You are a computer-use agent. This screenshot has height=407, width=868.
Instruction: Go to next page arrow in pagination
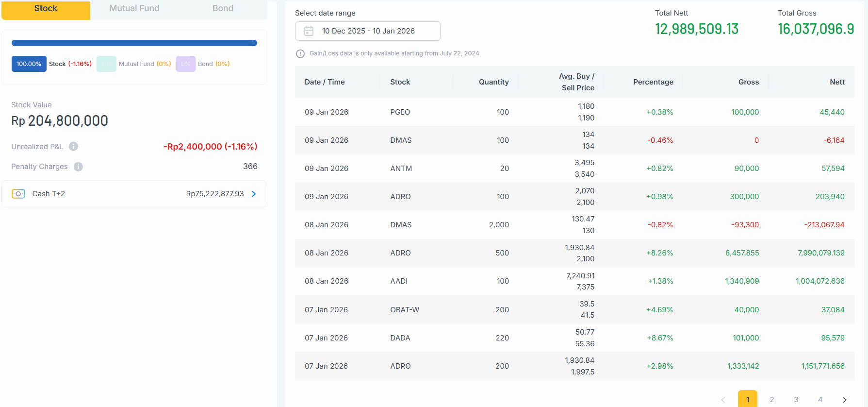(x=844, y=400)
